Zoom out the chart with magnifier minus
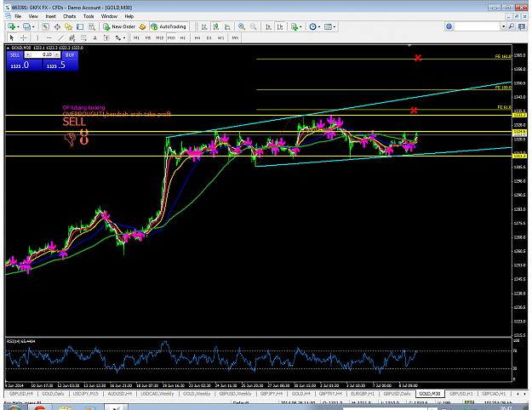Image resolution: width=532 pixels, height=410 pixels. [x=253, y=26]
